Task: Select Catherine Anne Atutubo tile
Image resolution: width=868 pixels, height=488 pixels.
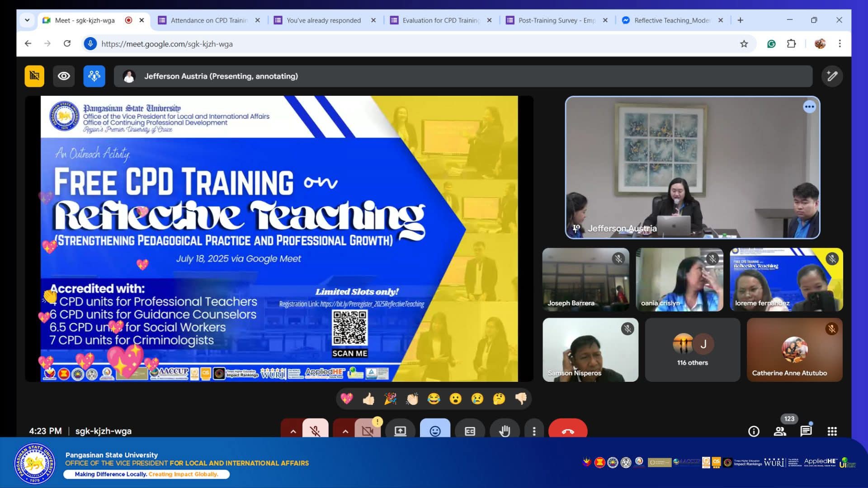Action: [x=795, y=350]
